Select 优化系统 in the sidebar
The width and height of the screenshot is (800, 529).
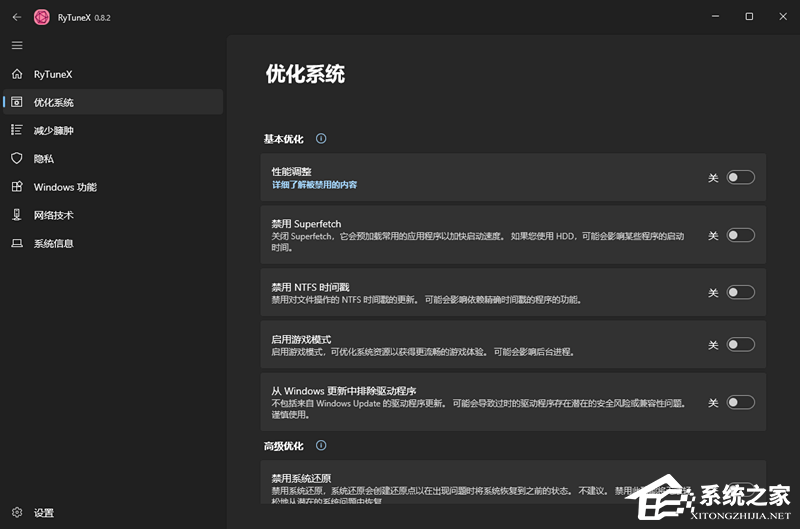pos(113,102)
